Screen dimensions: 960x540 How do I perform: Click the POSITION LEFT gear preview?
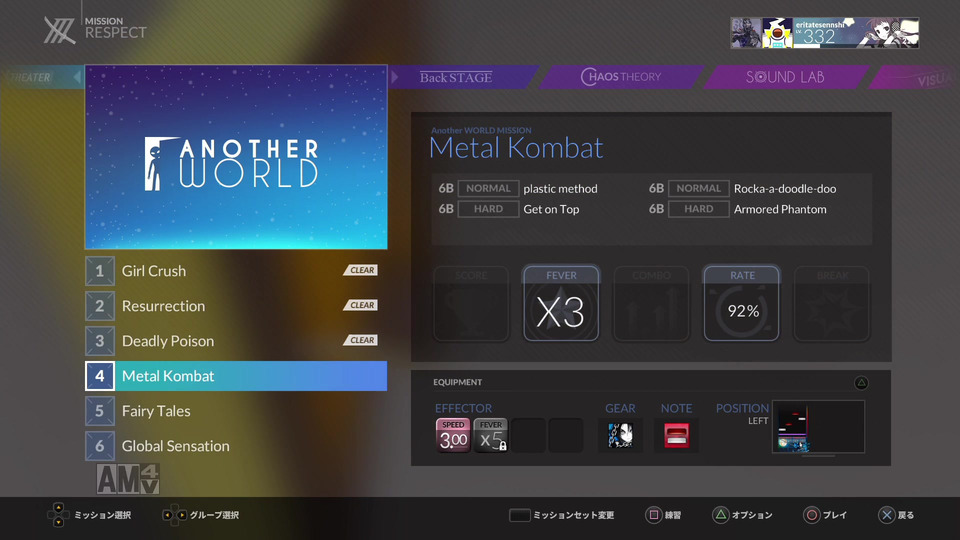(x=819, y=427)
